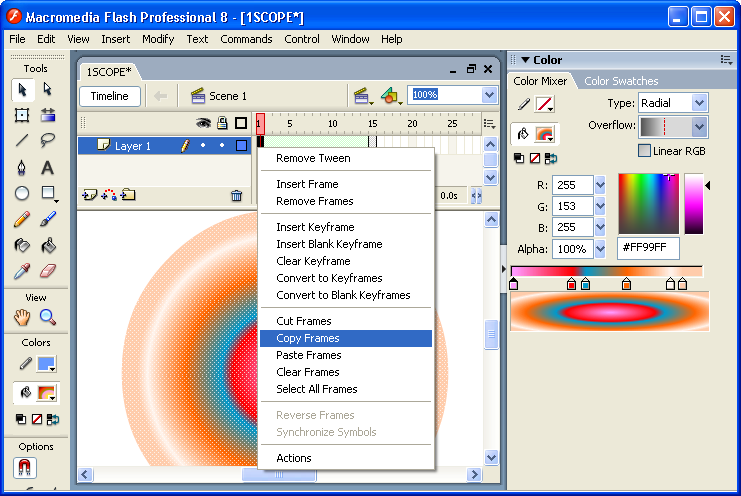Enable the Linear RGB checkbox
This screenshot has height=496, width=741.
pyautogui.click(x=645, y=150)
